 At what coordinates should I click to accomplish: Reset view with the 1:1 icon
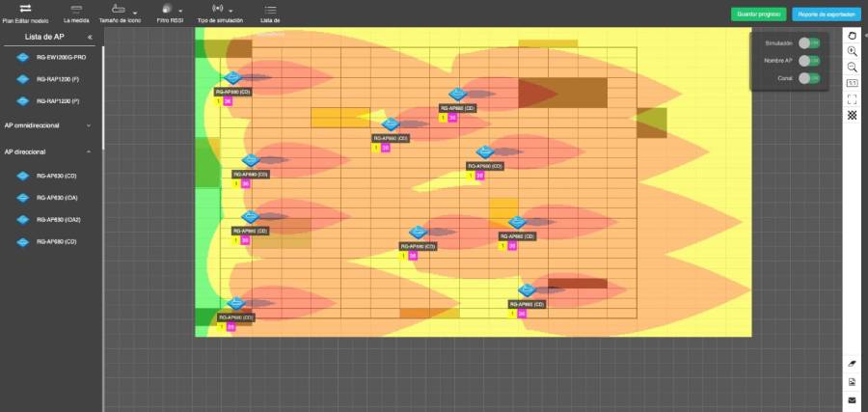(x=853, y=83)
